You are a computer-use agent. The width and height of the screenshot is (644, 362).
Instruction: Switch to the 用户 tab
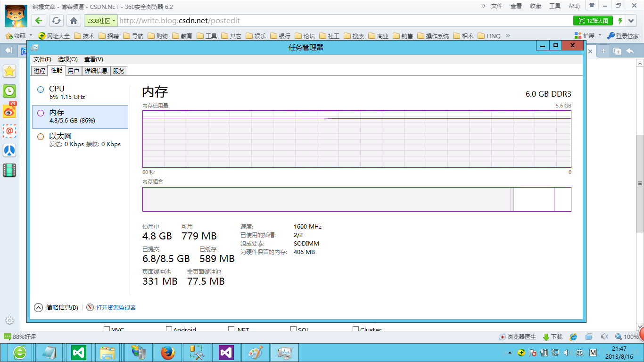[73, 71]
